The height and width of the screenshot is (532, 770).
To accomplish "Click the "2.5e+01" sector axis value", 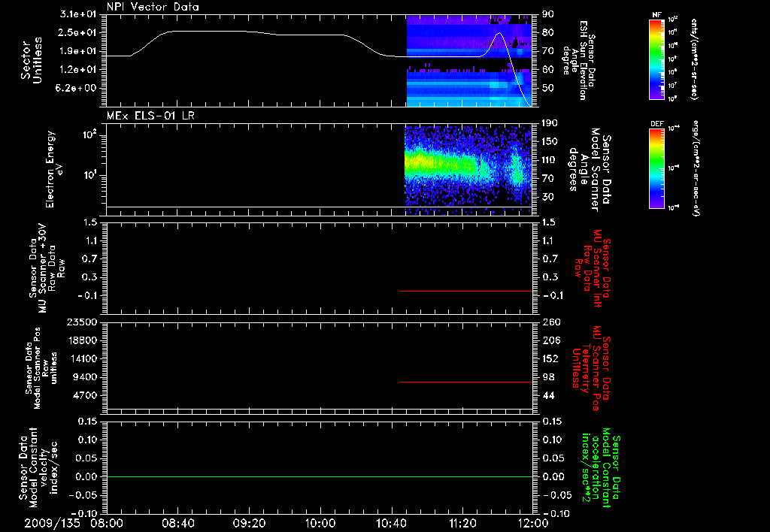I will [x=78, y=32].
